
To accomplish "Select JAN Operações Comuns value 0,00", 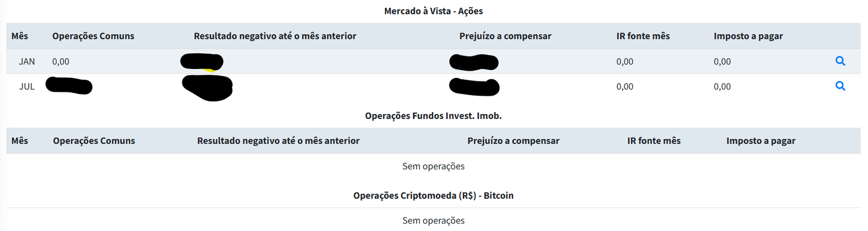I will [61, 61].
